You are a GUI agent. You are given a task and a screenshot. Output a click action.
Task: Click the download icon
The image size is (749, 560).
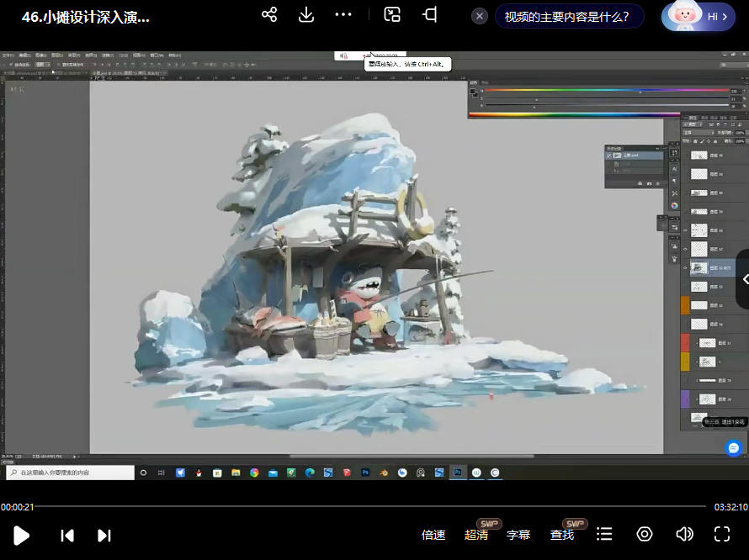coord(306,15)
